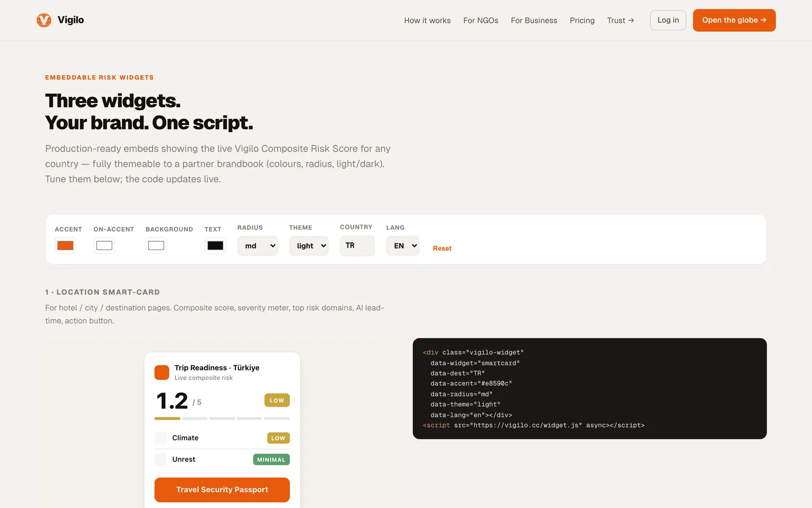This screenshot has width=812, height=508.
Task: Click Open the globe button
Action: [x=734, y=20]
